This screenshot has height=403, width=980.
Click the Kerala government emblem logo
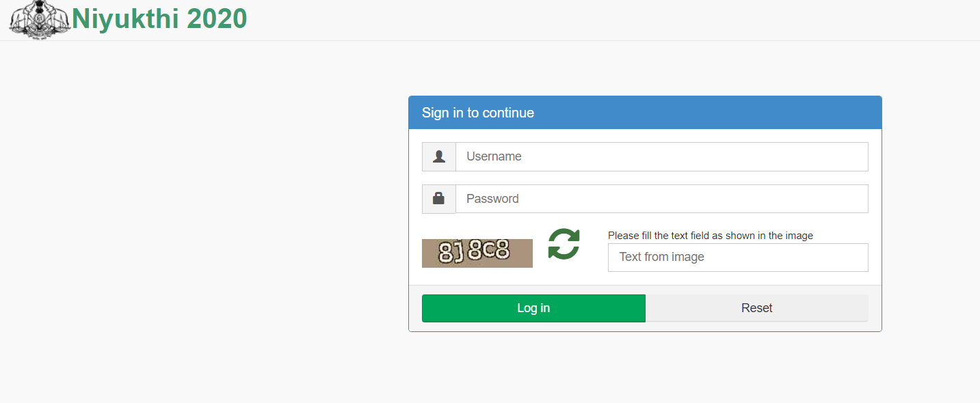pos(40,19)
